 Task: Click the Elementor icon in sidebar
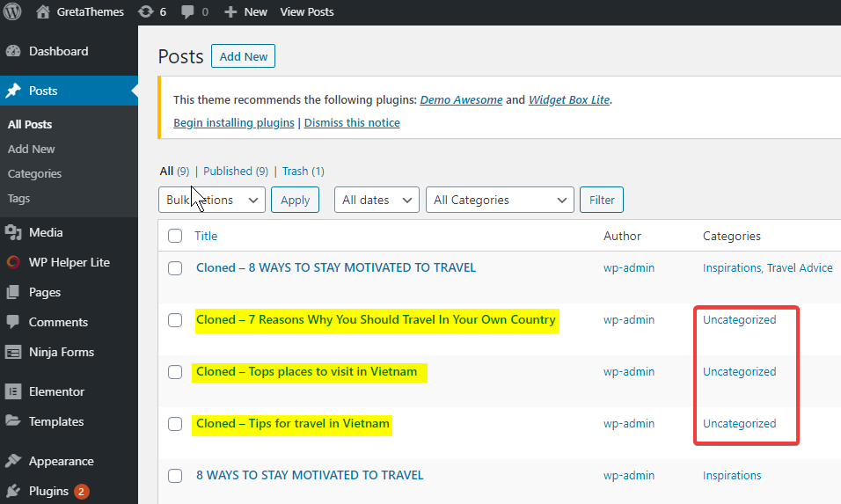tap(13, 392)
